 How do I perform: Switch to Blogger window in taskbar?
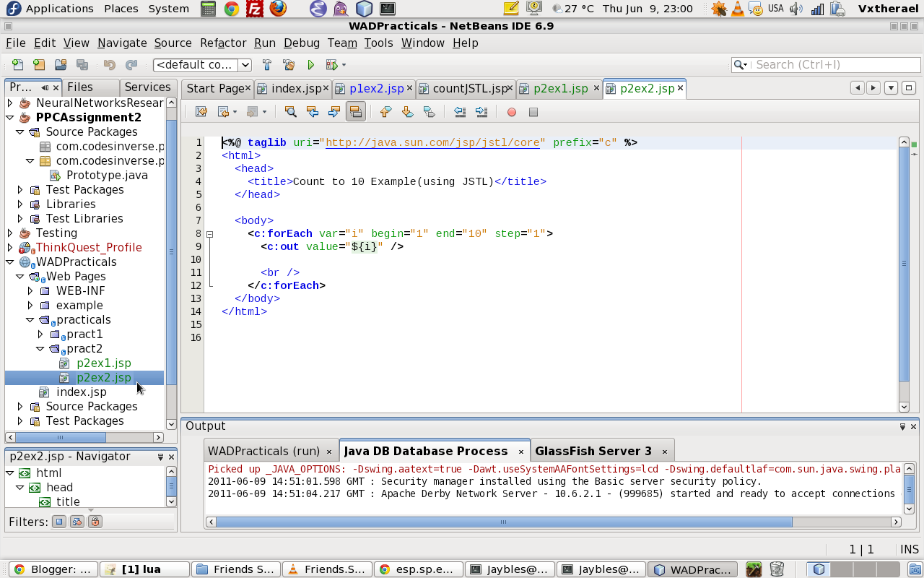coord(53,569)
